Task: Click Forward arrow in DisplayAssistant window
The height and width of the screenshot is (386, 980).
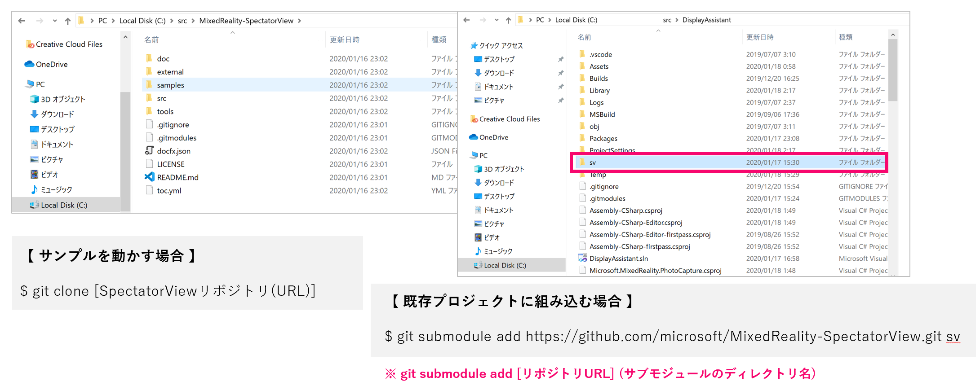Action: [x=483, y=20]
